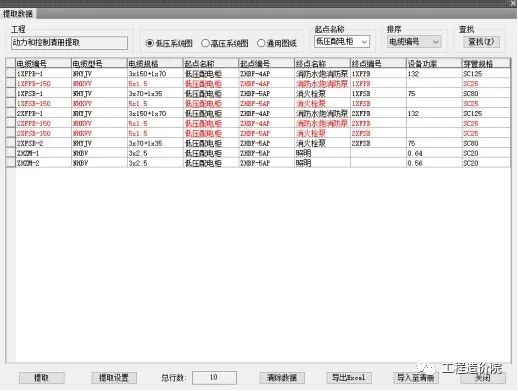Switch to the 提取数据 tab
Viewport: 518px width, 391px height.
coord(18,14)
